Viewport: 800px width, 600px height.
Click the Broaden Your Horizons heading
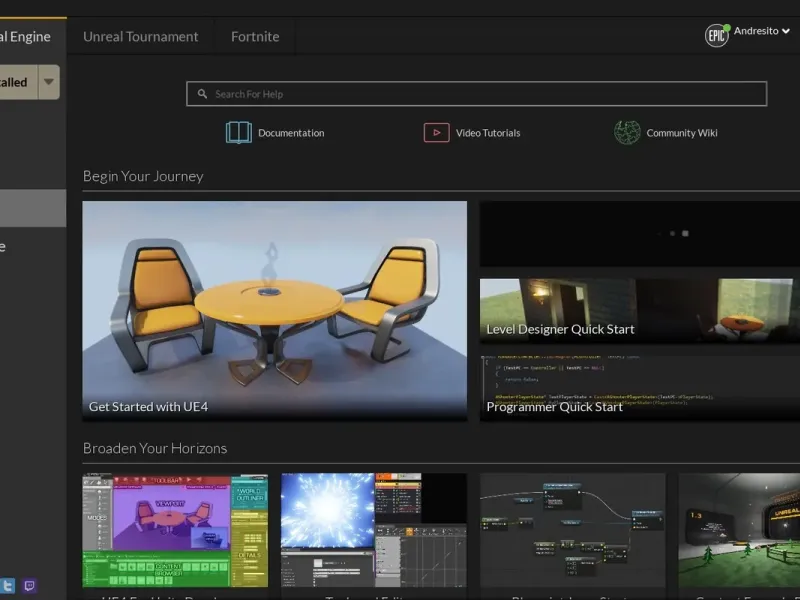coord(155,448)
